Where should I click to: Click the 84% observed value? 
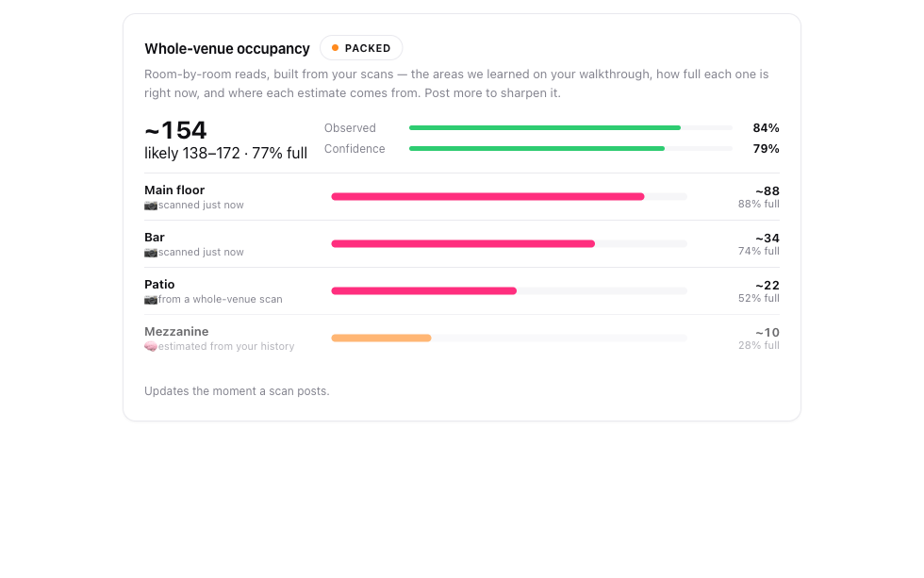tap(766, 128)
